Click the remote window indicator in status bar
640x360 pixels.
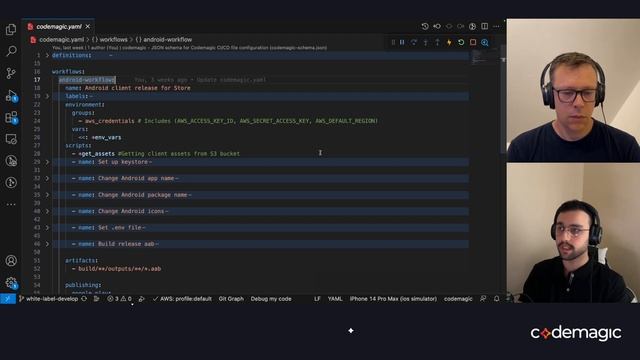[8, 299]
